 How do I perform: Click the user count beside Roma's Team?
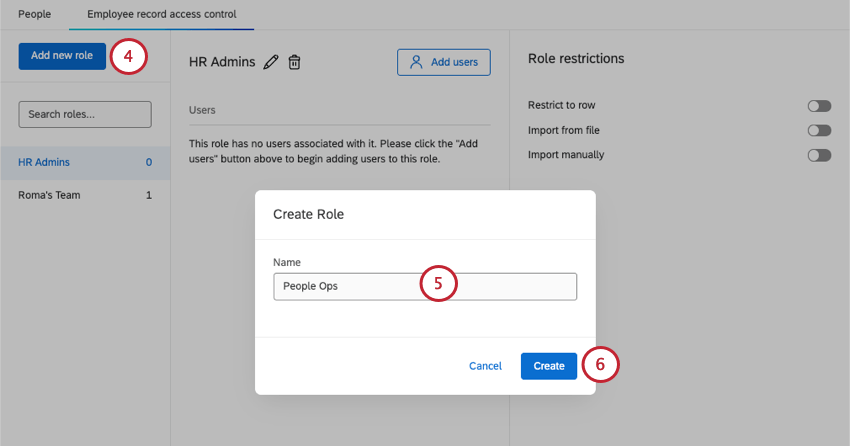click(149, 195)
